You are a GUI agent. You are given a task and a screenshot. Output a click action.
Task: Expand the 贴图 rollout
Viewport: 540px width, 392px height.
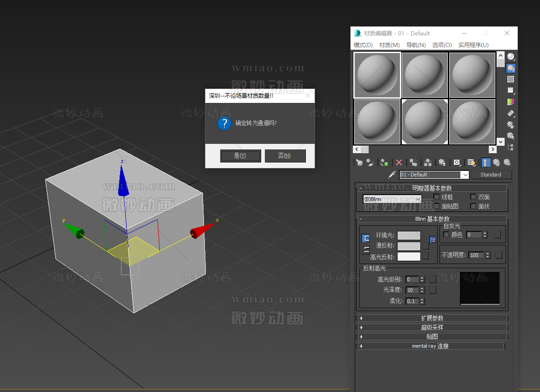click(x=433, y=336)
